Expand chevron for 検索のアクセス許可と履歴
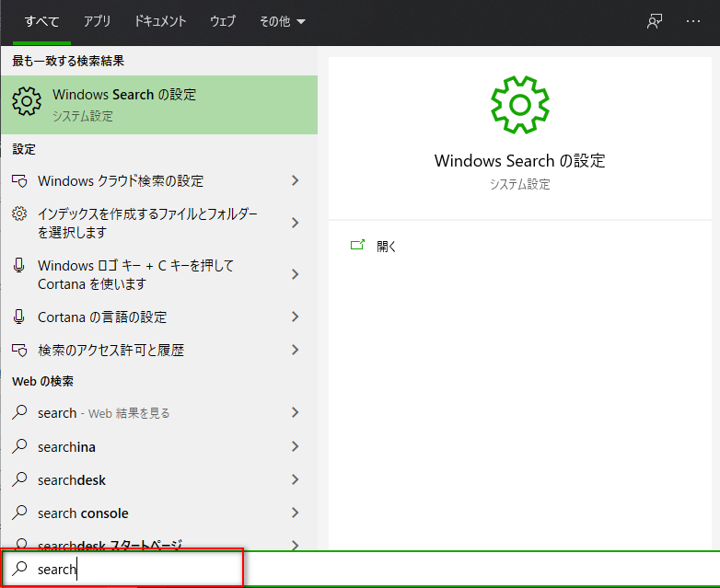Image resolution: width=720 pixels, height=588 pixels. (x=295, y=350)
